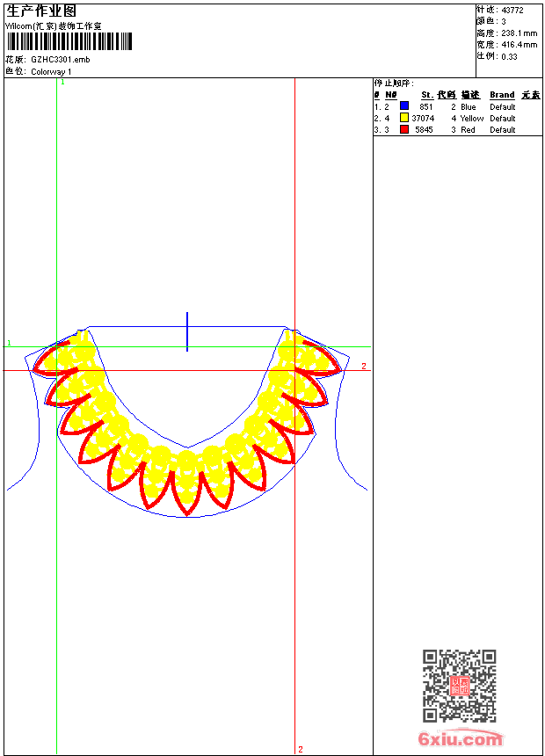Click 'Default' brand in the Red row
The width and height of the screenshot is (545, 756).
[503, 130]
